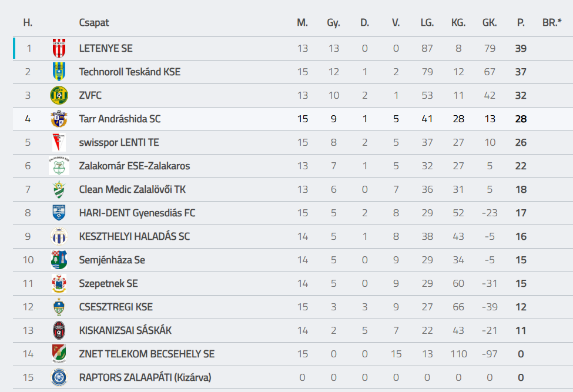Click the ZVFC round green logo

(x=59, y=95)
